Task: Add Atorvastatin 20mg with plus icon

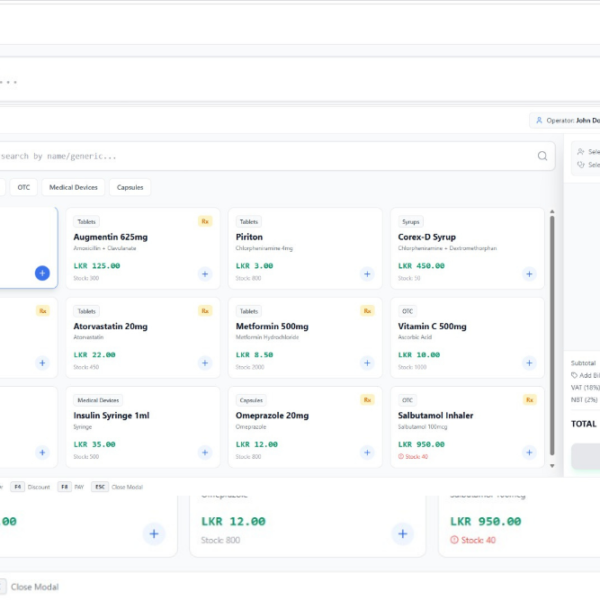Action: coord(204,363)
